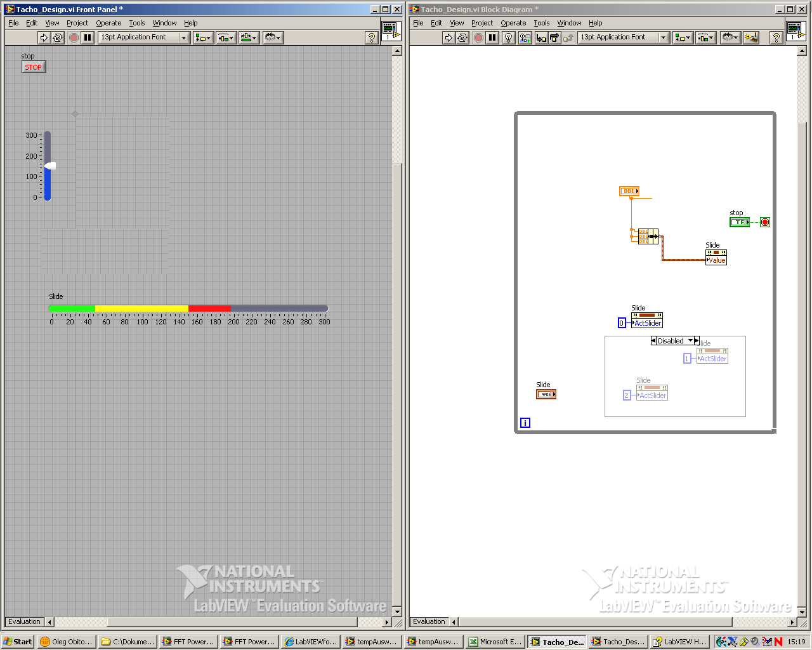Open the Window menu in the Front Panel
This screenshot has height=650, width=812.
click(x=164, y=23)
